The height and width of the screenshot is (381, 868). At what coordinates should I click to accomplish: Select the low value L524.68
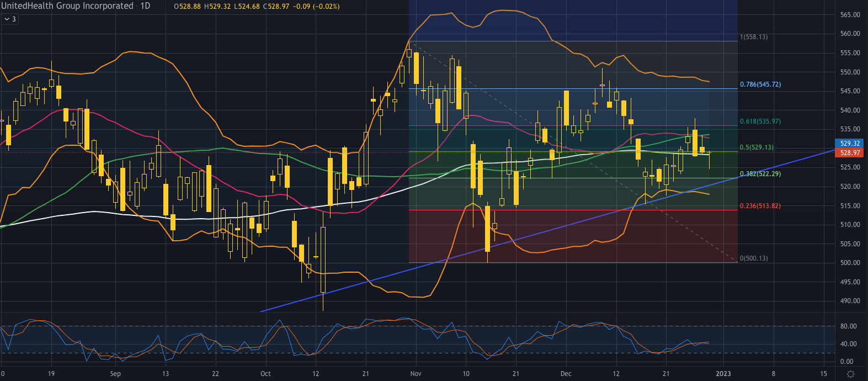coord(247,7)
